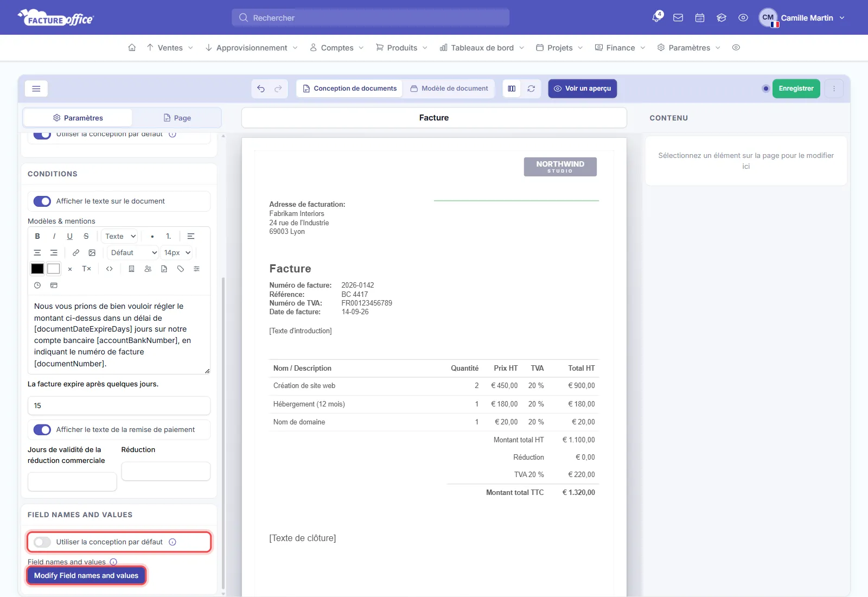This screenshot has width=868, height=597.
Task: Toggle Afficher le texte de la remise de paiement
Action: coord(42,430)
